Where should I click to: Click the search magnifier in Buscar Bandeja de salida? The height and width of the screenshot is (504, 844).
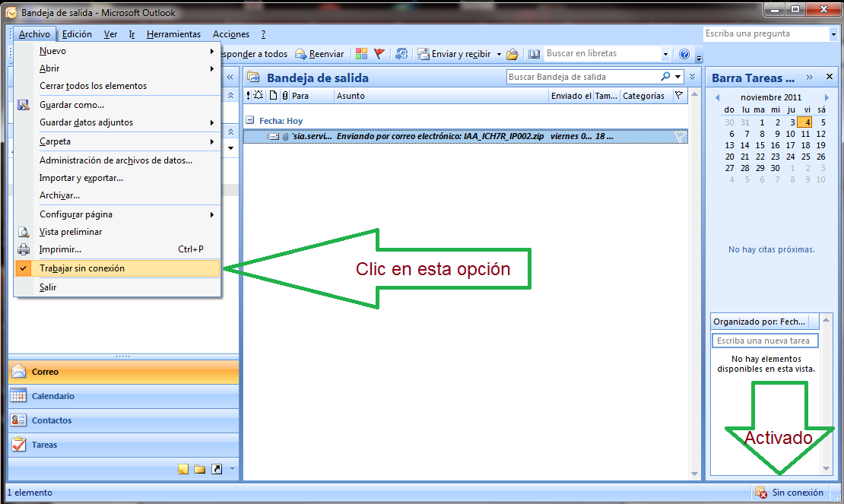[666, 77]
